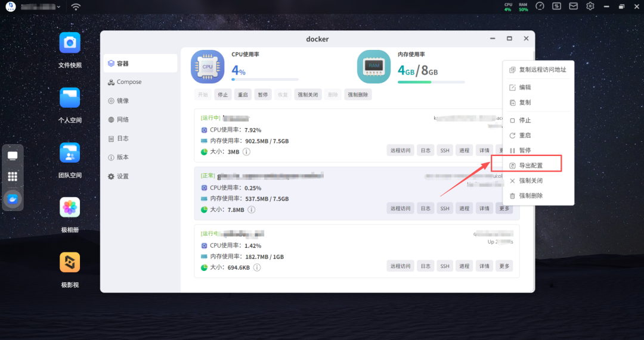Click the size info icon beside 7.8MB
644x340 pixels.
tap(252, 210)
